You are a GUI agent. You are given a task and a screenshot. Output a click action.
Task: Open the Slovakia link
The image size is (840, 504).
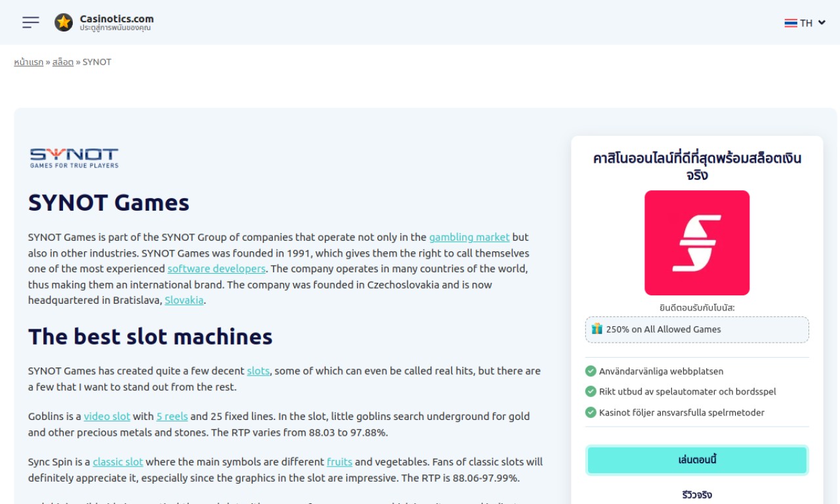184,300
